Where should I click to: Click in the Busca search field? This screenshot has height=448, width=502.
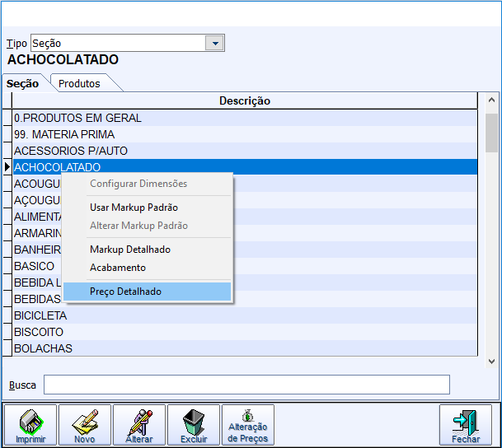pos(246,385)
